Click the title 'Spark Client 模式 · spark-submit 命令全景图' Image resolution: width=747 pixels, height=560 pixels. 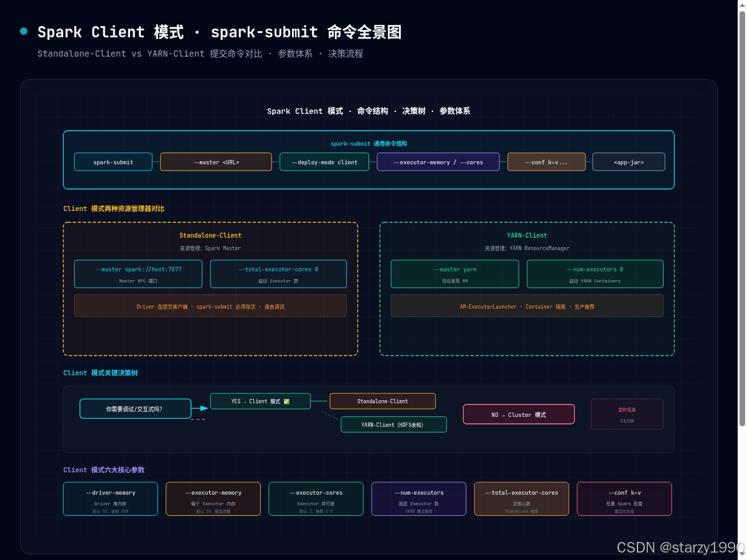pyautogui.click(x=220, y=32)
